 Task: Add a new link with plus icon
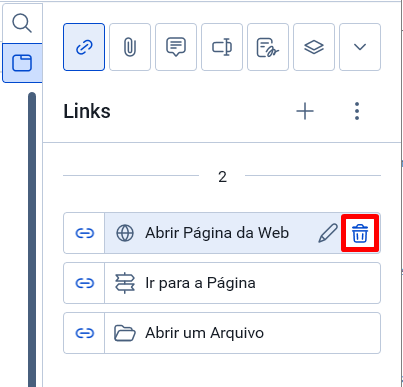pyautogui.click(x=305, y=111)
